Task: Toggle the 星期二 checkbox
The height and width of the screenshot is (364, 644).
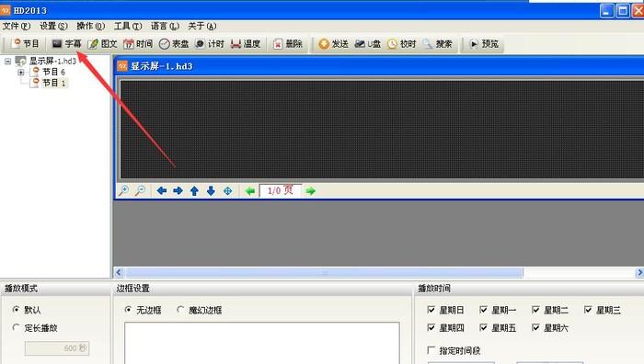Action: pyautogui.click(x=535, y=310)
